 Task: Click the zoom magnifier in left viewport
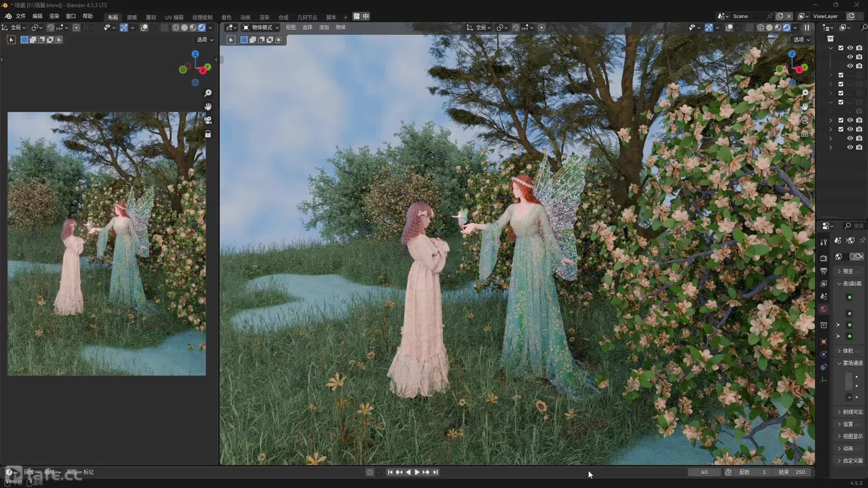pyautogui.click(x=208, y=93)
